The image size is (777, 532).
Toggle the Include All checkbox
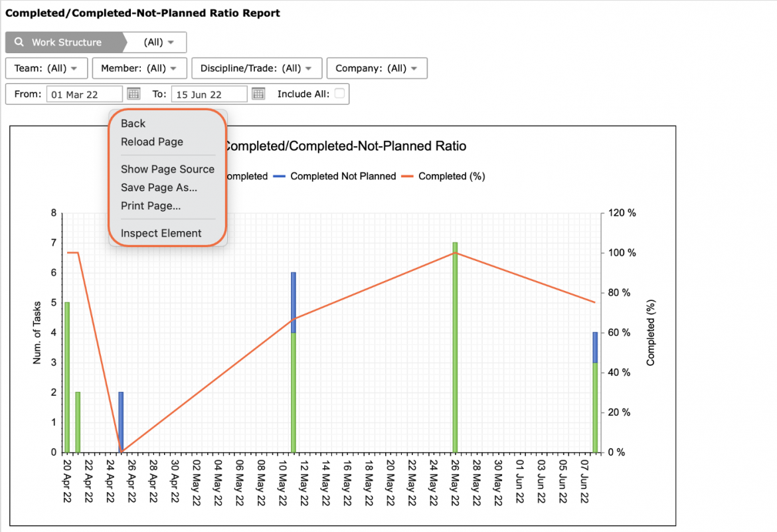(x=339, y=93)
